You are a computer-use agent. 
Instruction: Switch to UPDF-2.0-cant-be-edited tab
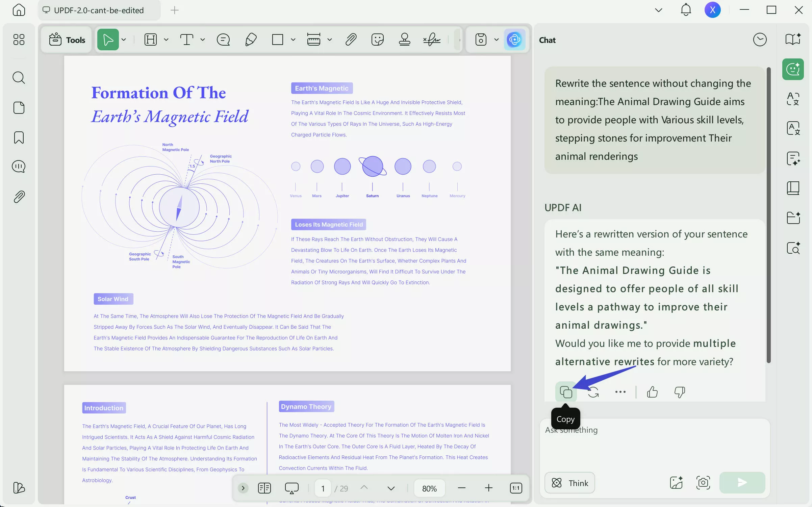pyautogui.click(x=99, y=10)
